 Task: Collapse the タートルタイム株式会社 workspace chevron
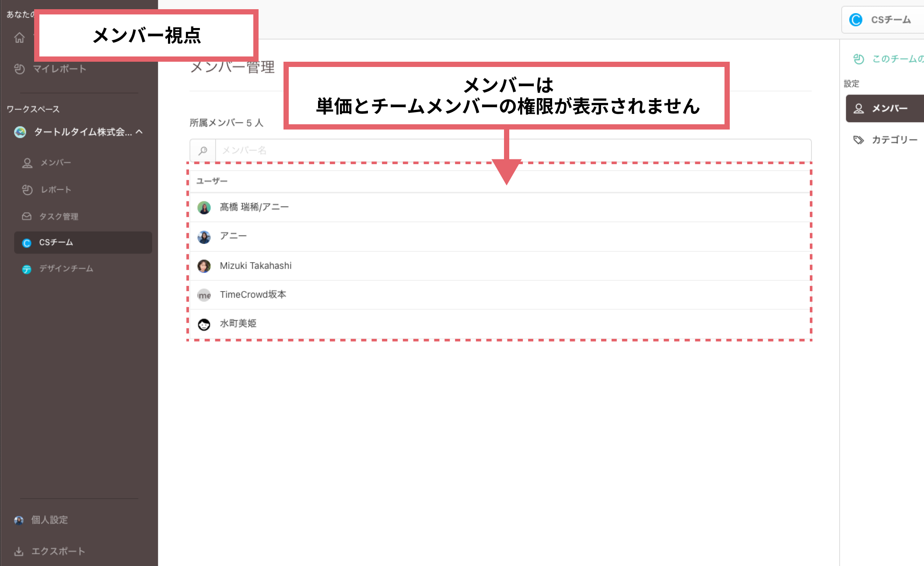(140, 131)
